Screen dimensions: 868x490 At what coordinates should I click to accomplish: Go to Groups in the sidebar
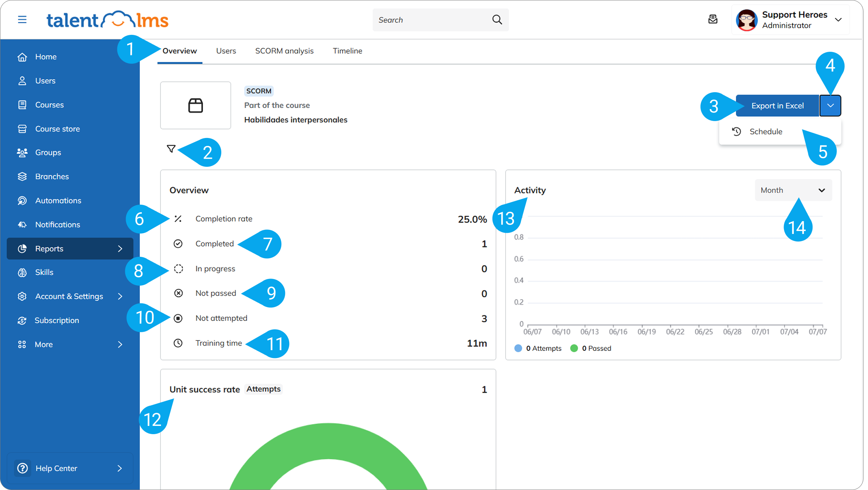point(70,153)
